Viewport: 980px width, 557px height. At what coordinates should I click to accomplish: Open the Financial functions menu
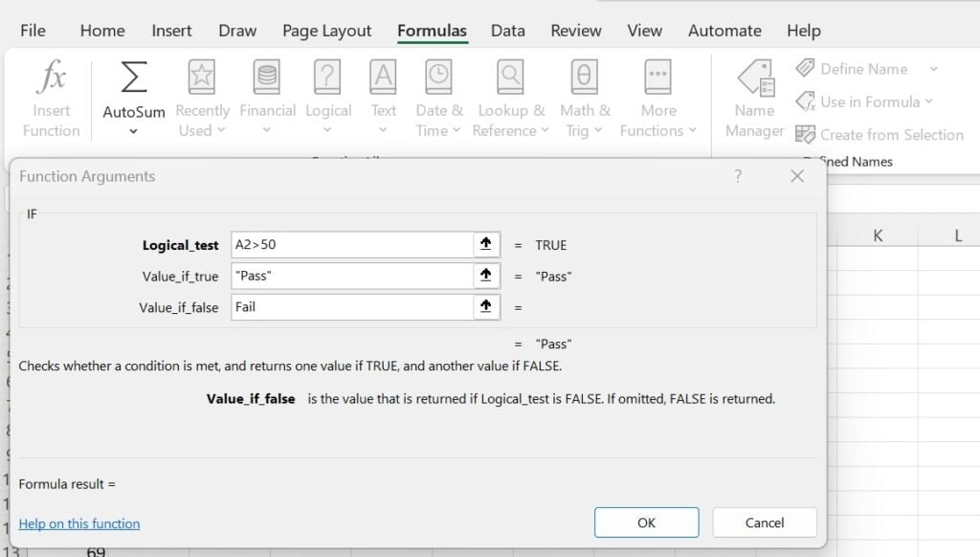pos(267,99)
